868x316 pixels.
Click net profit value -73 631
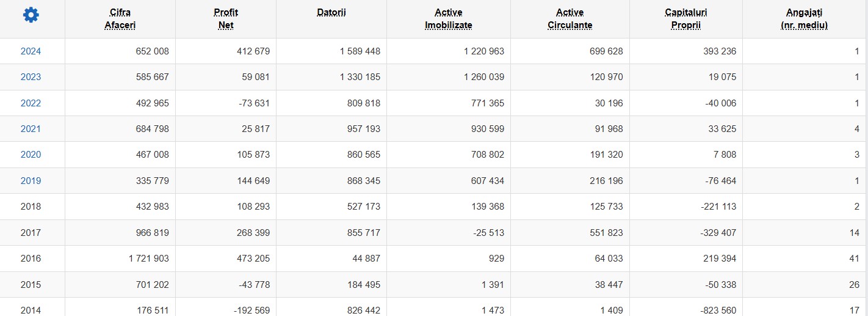[x=255, y=103]
